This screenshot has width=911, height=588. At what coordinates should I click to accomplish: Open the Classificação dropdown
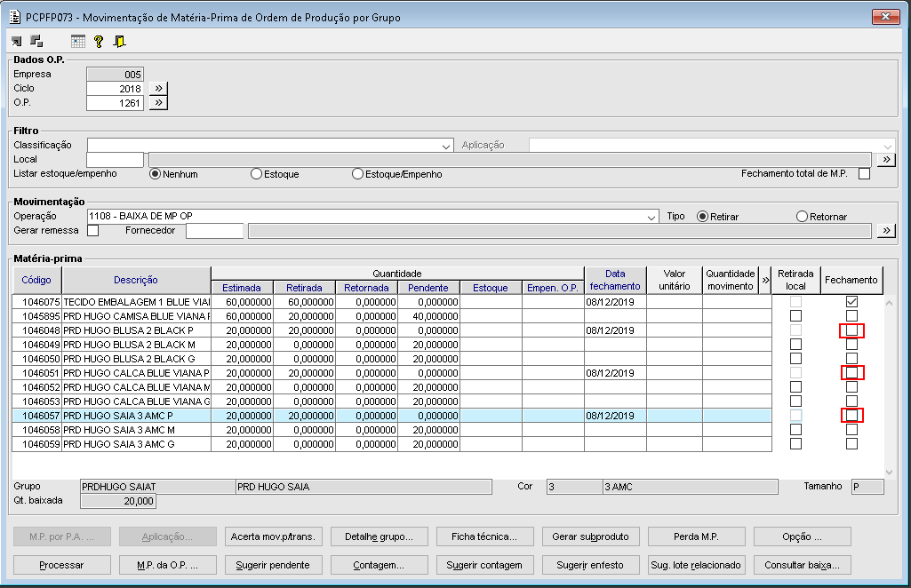[x=446, y=146]
